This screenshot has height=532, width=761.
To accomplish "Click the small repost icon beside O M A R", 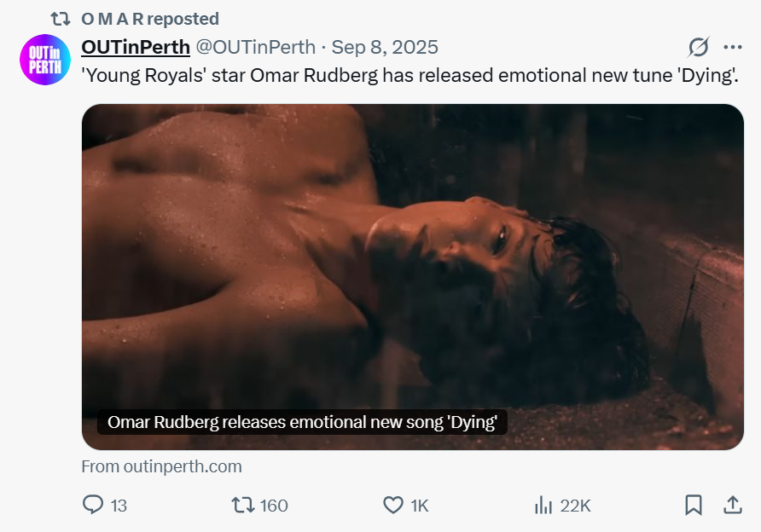I will [61, 18].
